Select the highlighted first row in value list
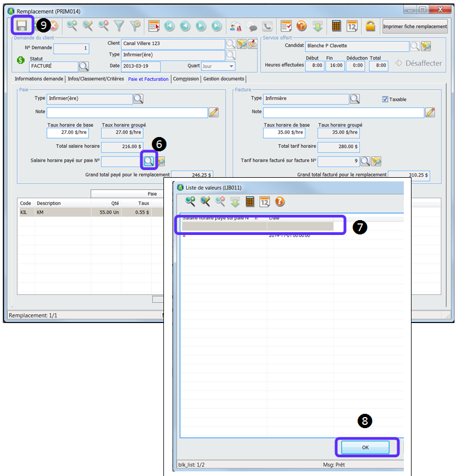 tap(257, 226)
